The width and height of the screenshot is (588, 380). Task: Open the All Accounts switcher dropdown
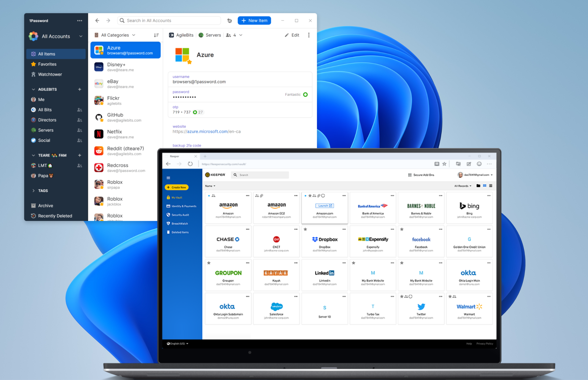click(x=56, y=36)
